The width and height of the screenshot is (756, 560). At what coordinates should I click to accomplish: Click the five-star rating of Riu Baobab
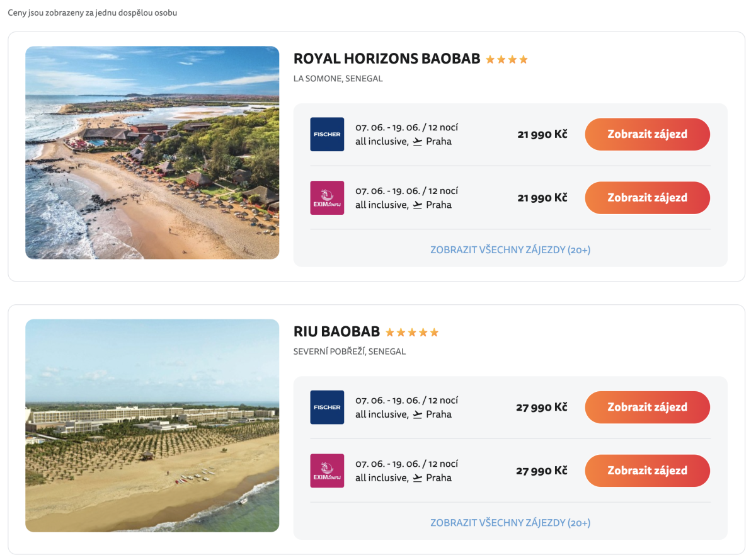(412, 333)
